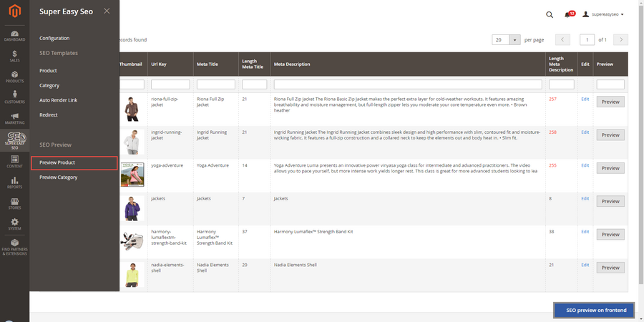Click the yoga-adventure url key text

(x=167, y=165)
